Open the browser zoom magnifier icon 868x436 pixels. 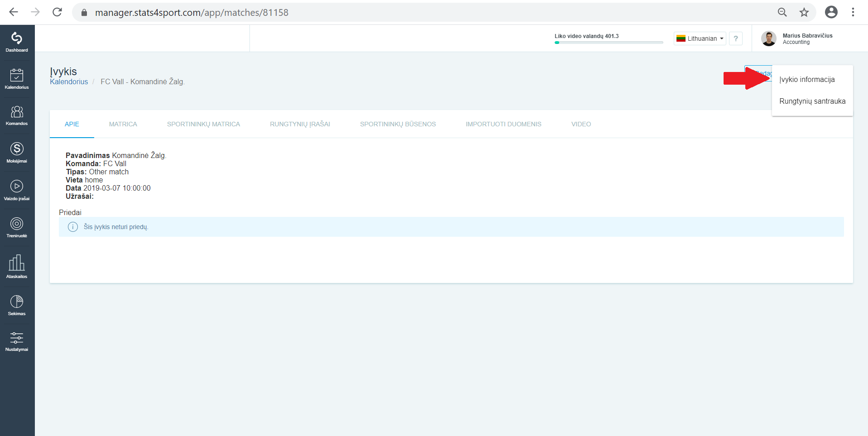[782, 12]
